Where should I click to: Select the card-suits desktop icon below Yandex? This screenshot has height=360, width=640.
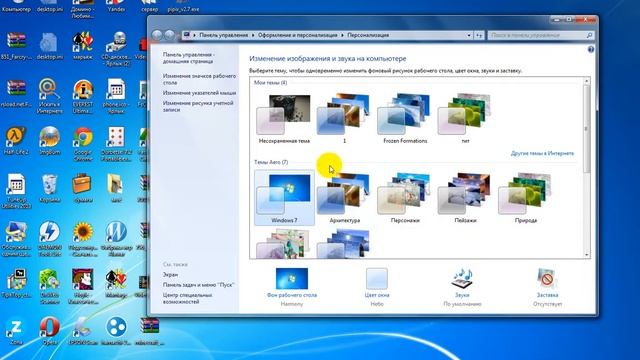point(83,46)
